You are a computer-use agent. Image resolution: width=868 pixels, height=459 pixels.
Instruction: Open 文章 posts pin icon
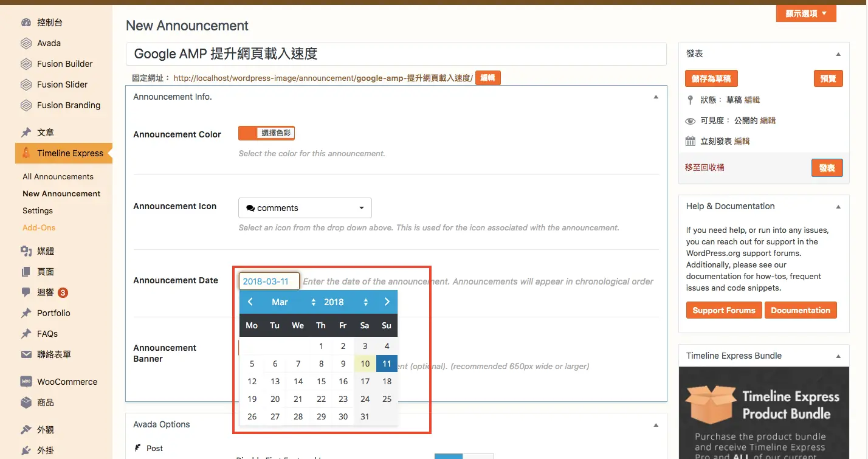click(x=26, y=133)
